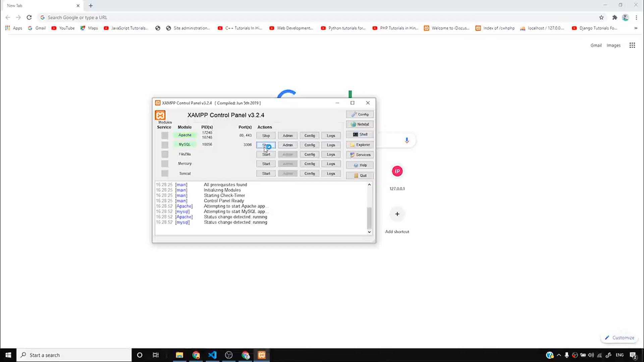Open Windows Start menu
This screenshot has height=362, width=644.
point(8,355)
